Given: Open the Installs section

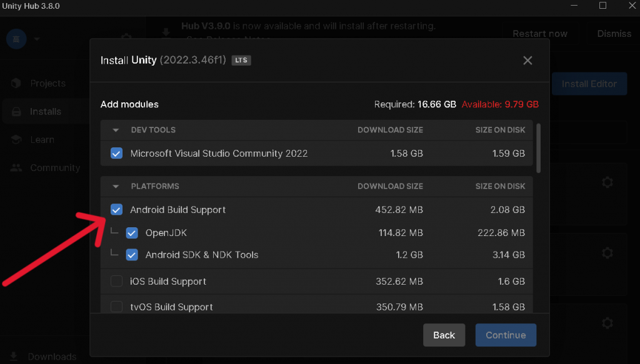Looking at the screenshot, I should coord(45,111).
